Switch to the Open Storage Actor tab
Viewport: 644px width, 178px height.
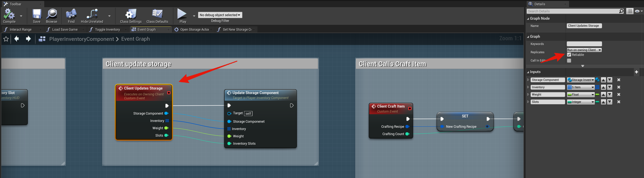(x=194, y=30)
